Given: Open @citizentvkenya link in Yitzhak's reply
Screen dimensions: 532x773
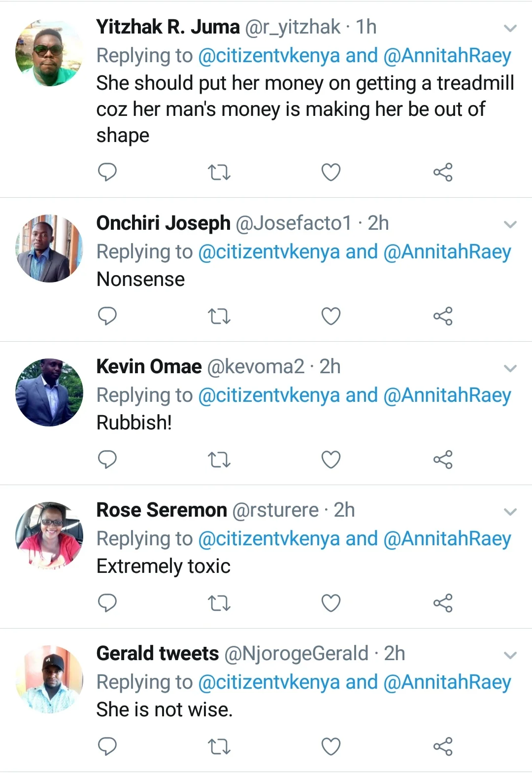Looking at the screenshot, I should [x=269, y=56].
